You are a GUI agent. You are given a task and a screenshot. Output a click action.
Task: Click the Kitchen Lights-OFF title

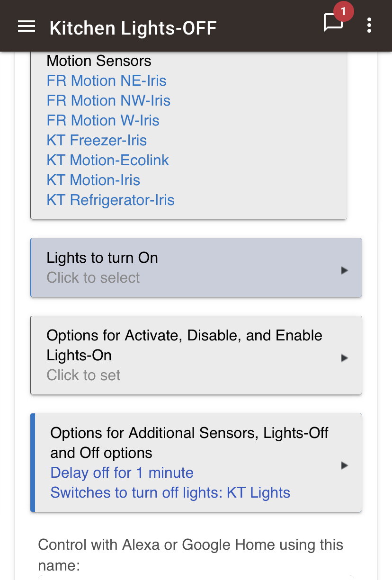pyautogui.click(x=133, y=28)
